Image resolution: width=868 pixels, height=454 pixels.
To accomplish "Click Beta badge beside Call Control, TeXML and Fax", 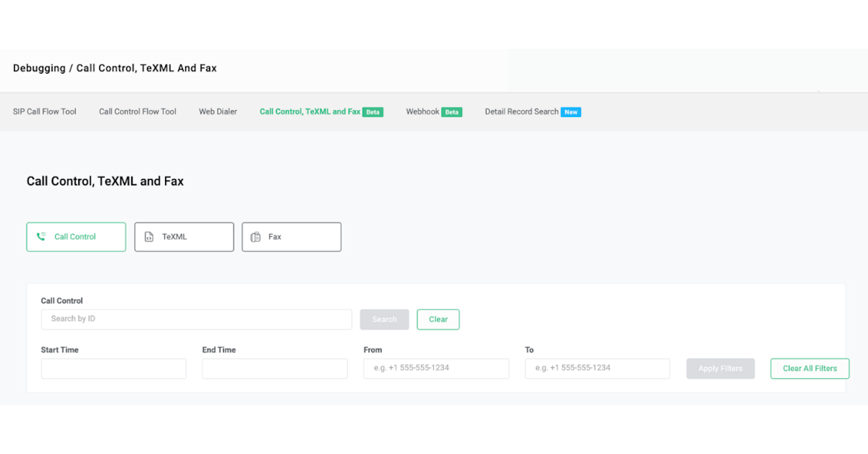I will [x=373, y=112].
